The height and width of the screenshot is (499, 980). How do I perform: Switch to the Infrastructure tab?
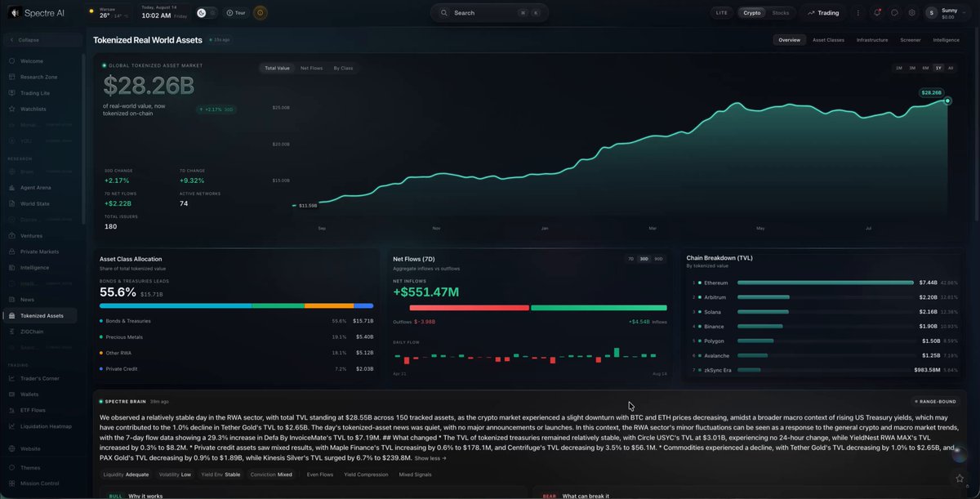tap(872, 40)
